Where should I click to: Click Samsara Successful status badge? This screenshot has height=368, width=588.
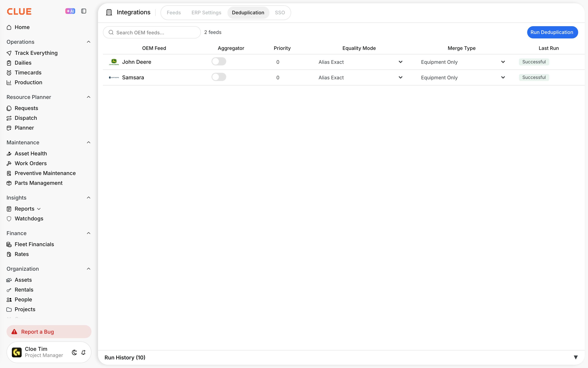pyautogui.click(x=534, y=77)
